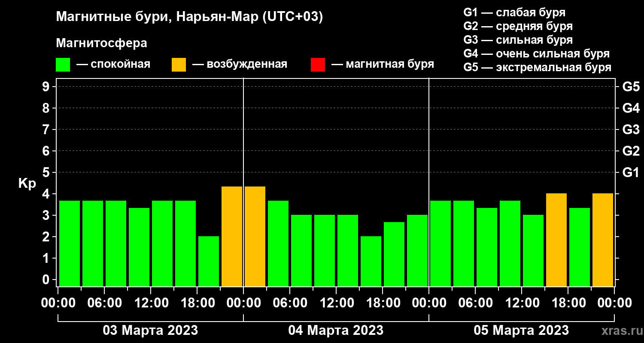The image size is (644, 343).
Task: Click the orange 'возбужденная' legend swatch
Action: pyautogui.click(x=179, y=65)
